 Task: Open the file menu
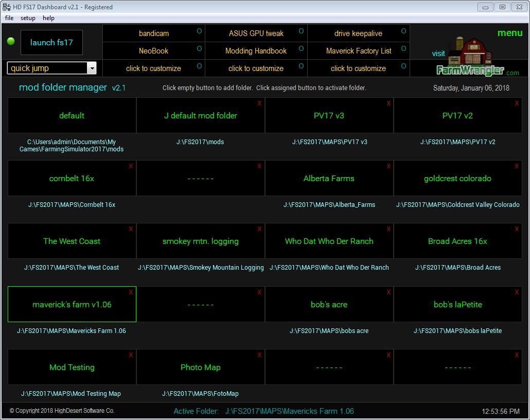[x=9, y=18]
